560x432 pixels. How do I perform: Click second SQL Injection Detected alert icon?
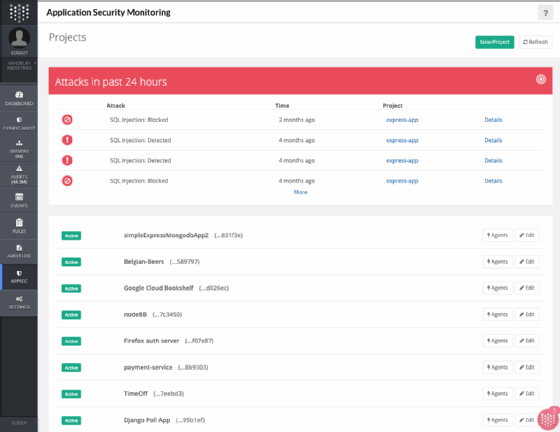[67, 160]
